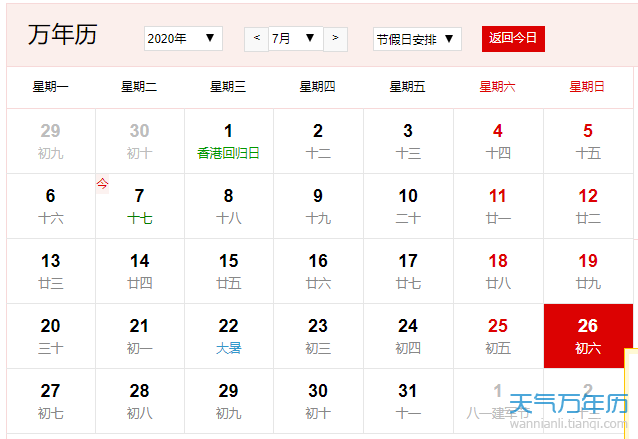Select Sunday July 5 十五
Screen dimensions: 638x439
[588, 141]
